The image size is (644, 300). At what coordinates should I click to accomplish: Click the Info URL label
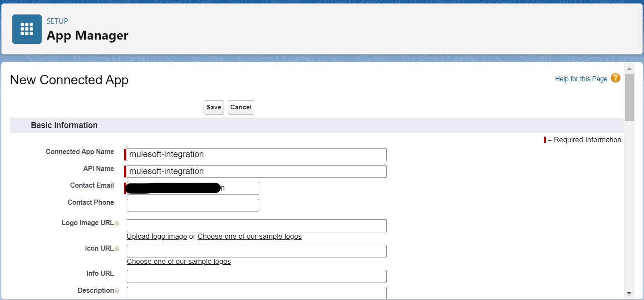(100, 273)
